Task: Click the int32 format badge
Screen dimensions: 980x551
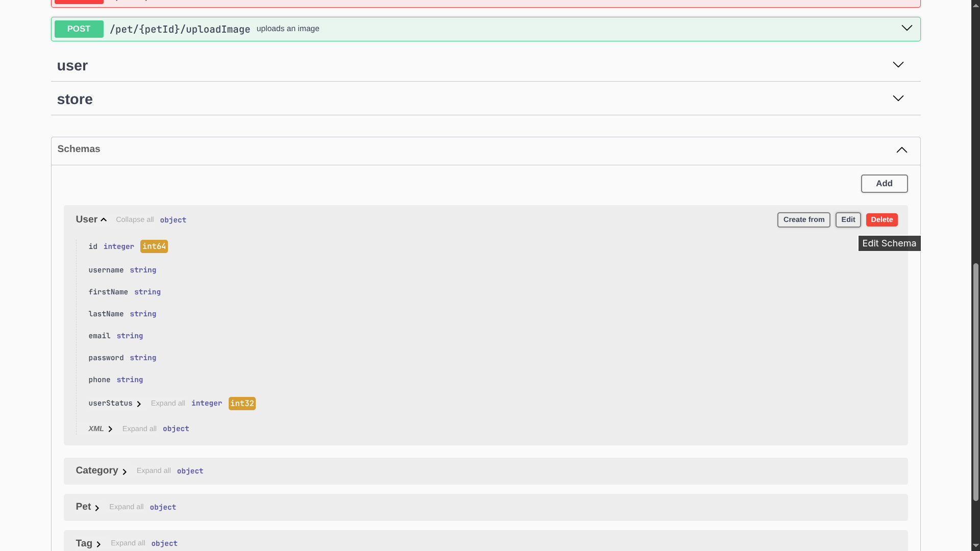Action: [x=242, y=404]
